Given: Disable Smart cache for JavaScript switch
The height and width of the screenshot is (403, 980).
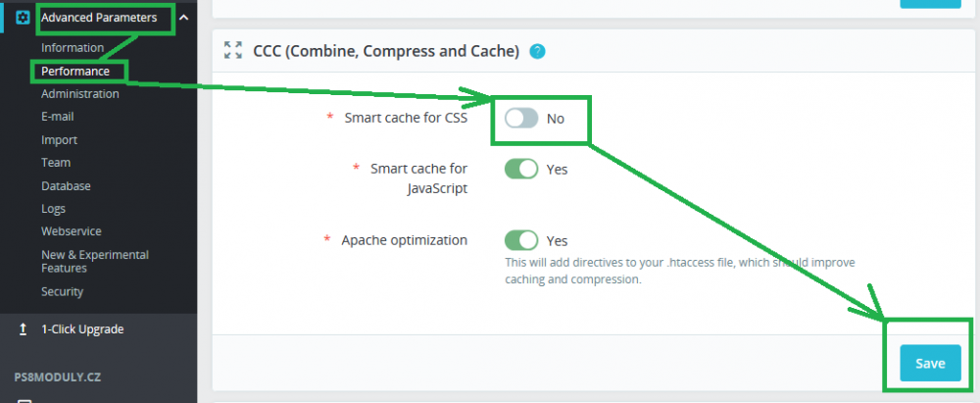Looking at the screenshot, I should 521,169.
